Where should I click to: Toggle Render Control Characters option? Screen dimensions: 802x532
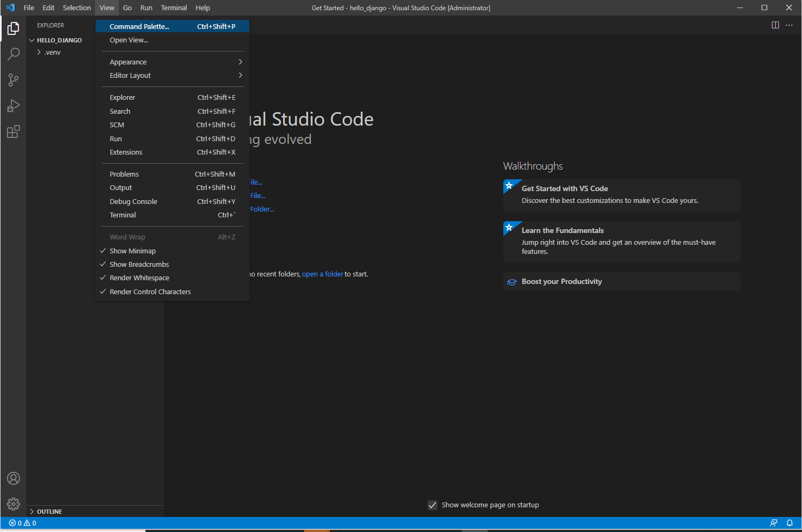172,291
